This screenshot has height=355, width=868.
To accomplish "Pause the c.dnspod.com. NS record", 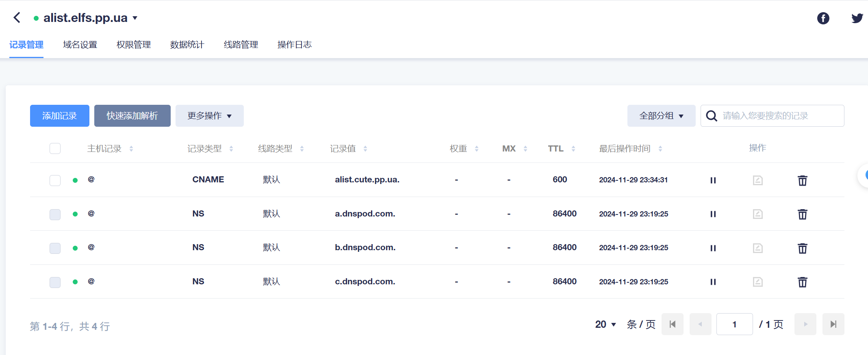I will (x=713, y=282).
